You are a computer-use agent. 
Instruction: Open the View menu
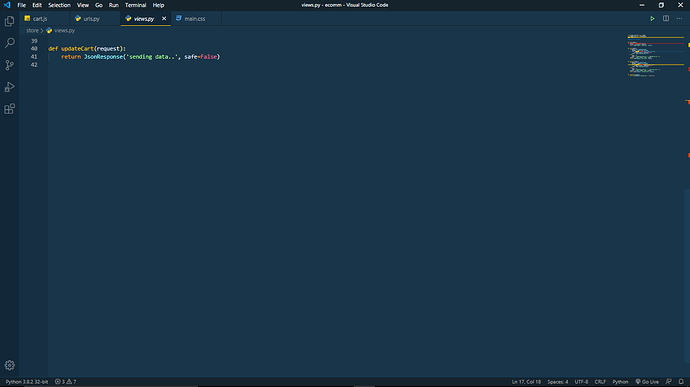click(x=83, y=5)
